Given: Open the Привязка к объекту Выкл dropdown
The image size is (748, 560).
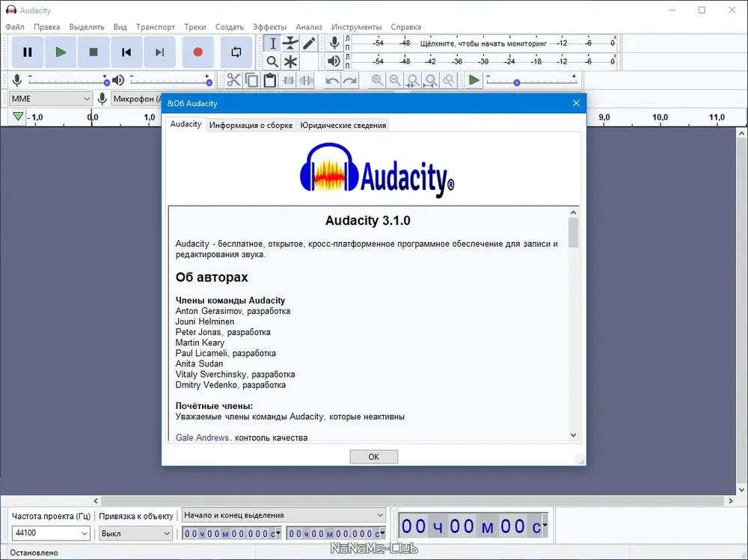Looking at the screenshot, I should (x=135, y=533).
